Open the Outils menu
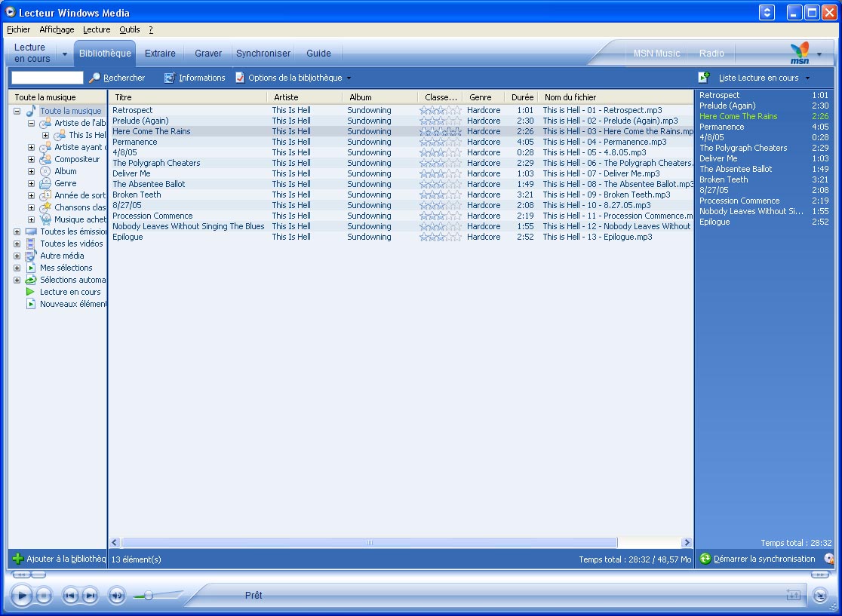Viewport: 842px width, 616px height. 130,29
